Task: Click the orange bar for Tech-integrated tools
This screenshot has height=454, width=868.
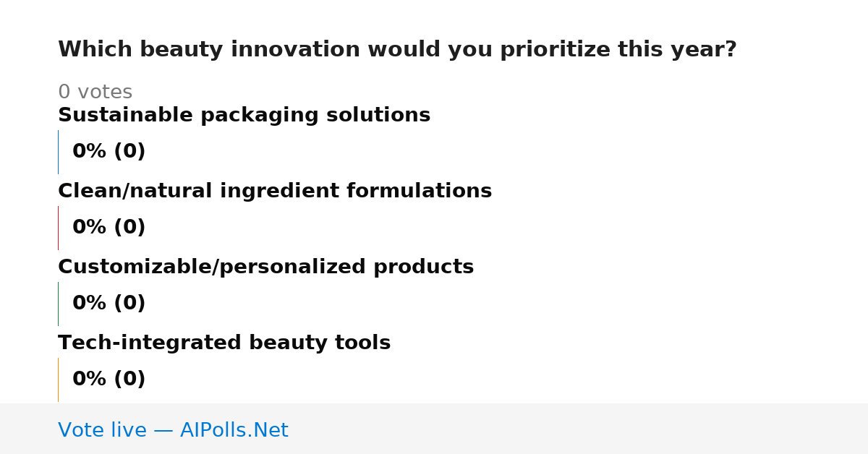Action: [59, 380]
